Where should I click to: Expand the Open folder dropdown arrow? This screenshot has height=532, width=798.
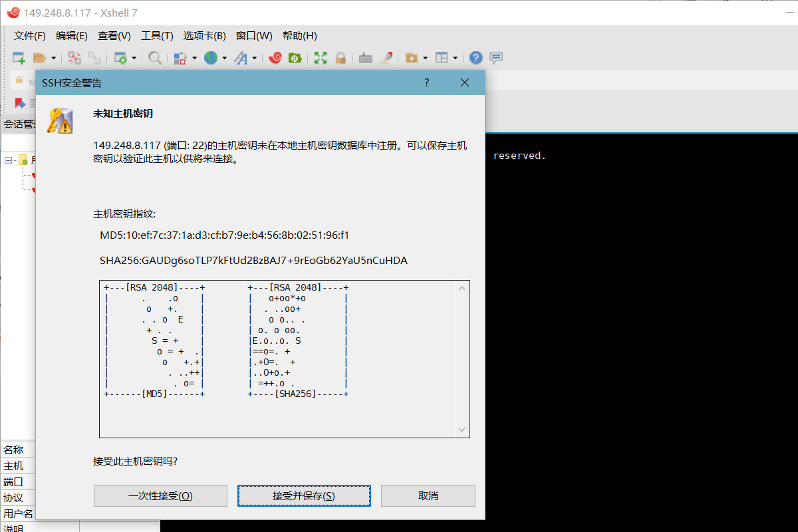(53, 58)
